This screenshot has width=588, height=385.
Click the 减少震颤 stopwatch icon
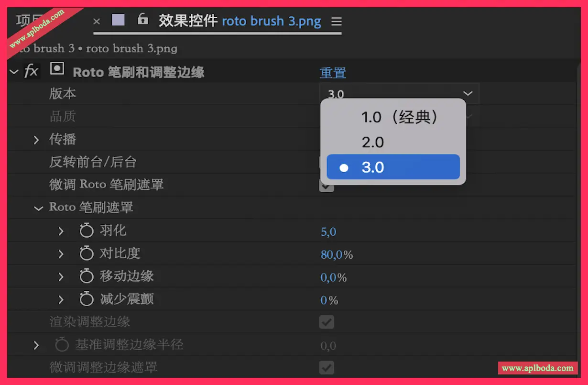(x=87, y=299)
